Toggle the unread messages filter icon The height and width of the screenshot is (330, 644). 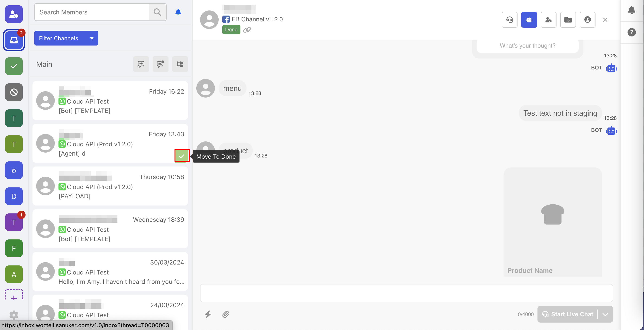161,64
